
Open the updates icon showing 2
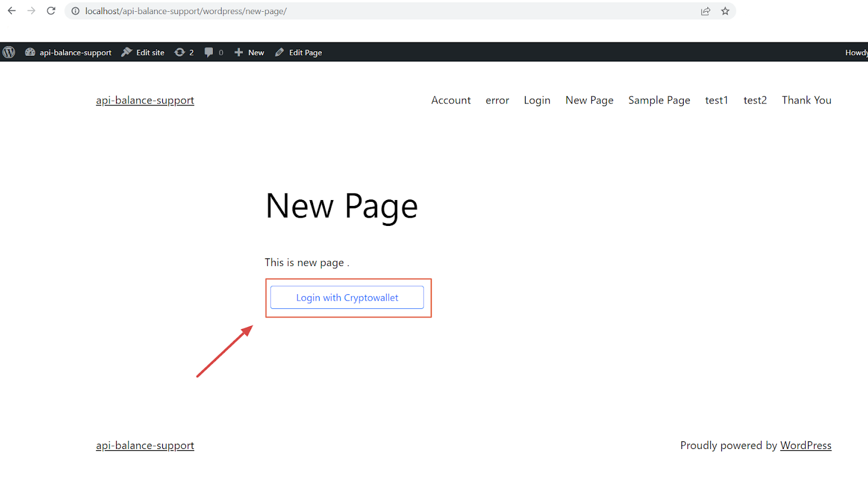tap(184, 52)
